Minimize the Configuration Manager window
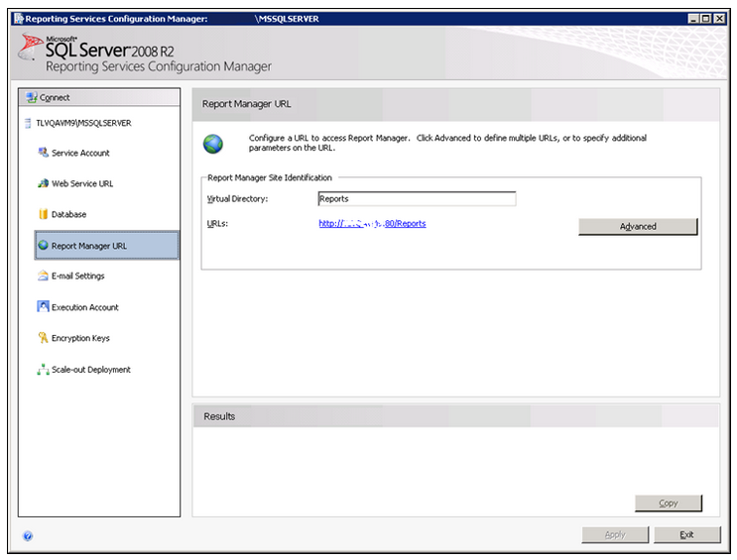 693,18
